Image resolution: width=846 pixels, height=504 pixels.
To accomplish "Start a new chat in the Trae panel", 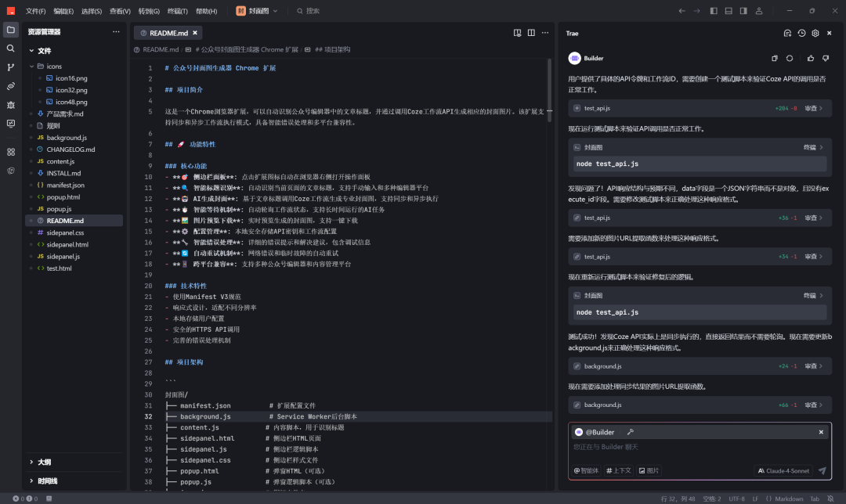I will coord(788,33).
